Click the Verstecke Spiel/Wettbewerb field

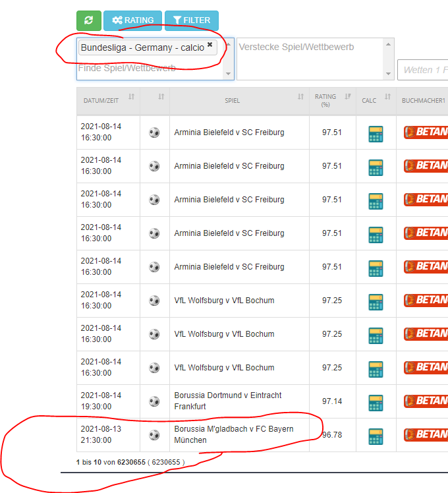click(x=310, y=58)
